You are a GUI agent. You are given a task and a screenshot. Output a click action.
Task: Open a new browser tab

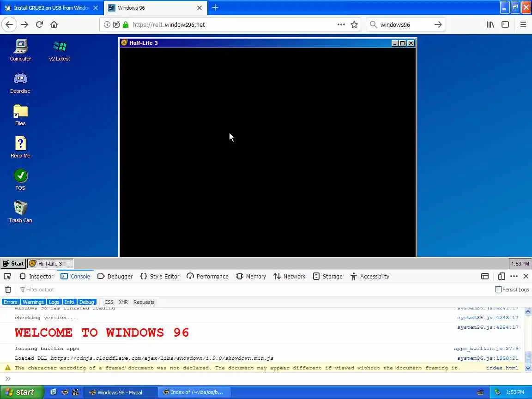[215, 7]
